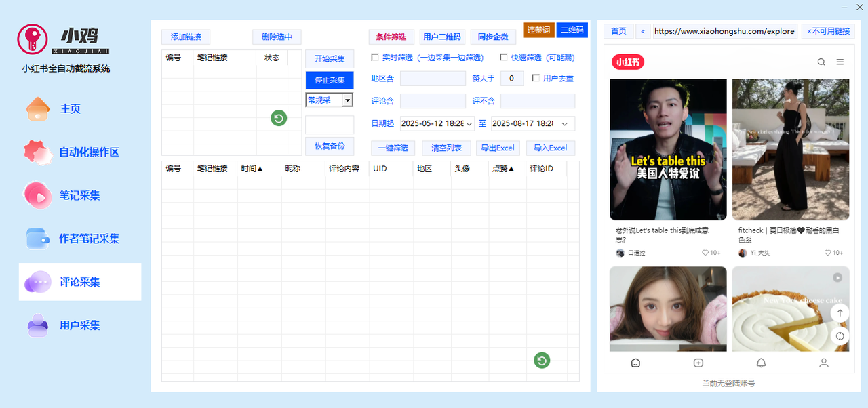Click the green refresh icon in link list
This screenshot has width=868, height=408.
pos(279,119)
